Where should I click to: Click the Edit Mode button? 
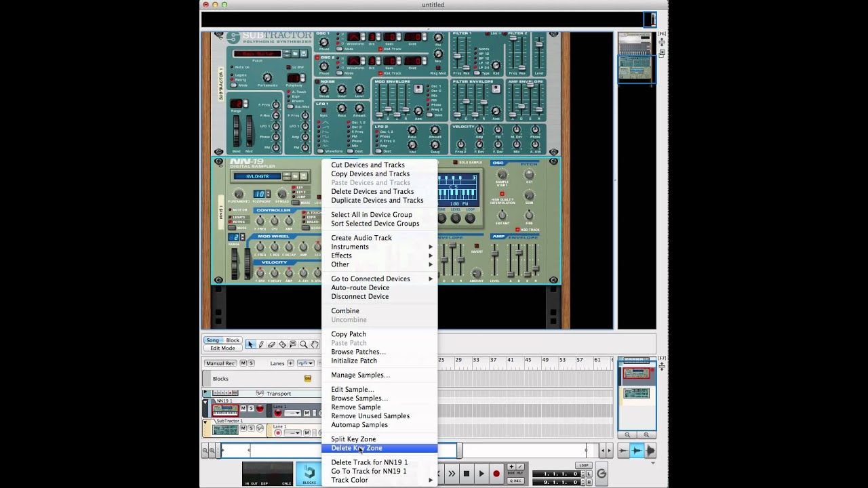click(222, 348)
